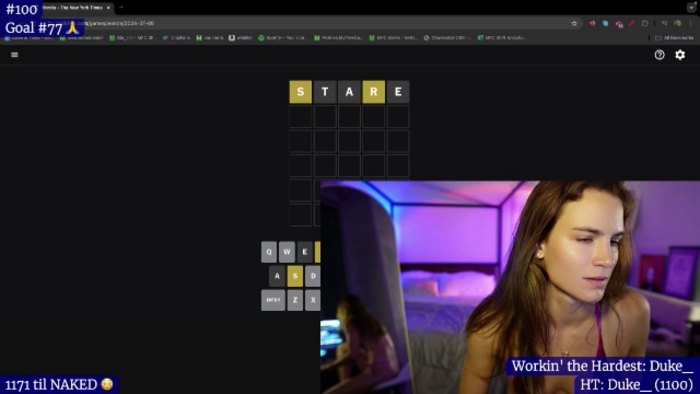Open the Chrome three-dot menu

[691, 23]
